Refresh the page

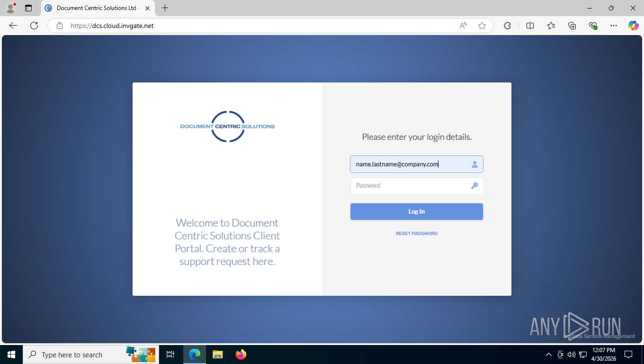[34, 26]
